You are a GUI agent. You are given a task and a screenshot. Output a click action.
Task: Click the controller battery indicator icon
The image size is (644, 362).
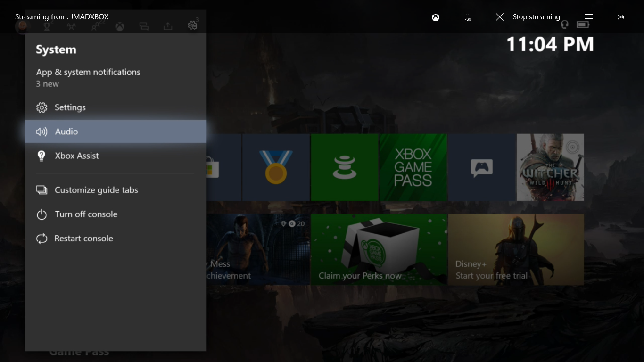coord(583,25)
